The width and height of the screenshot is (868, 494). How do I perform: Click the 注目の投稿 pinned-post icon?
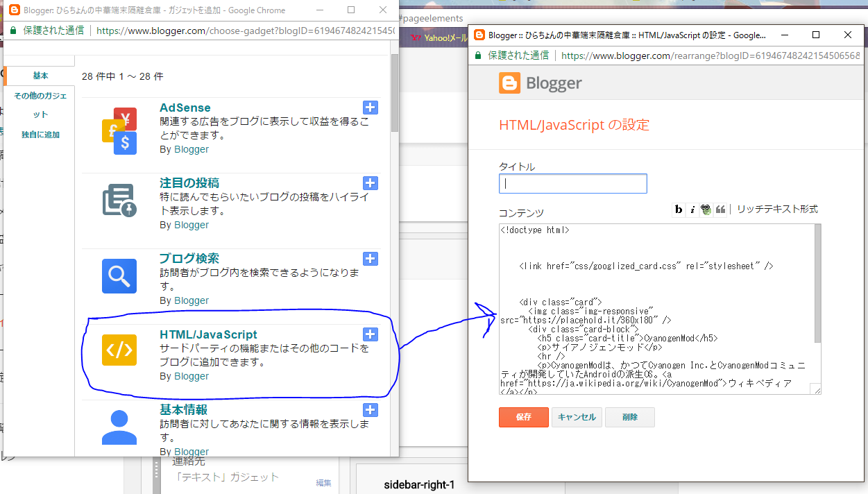119,201
